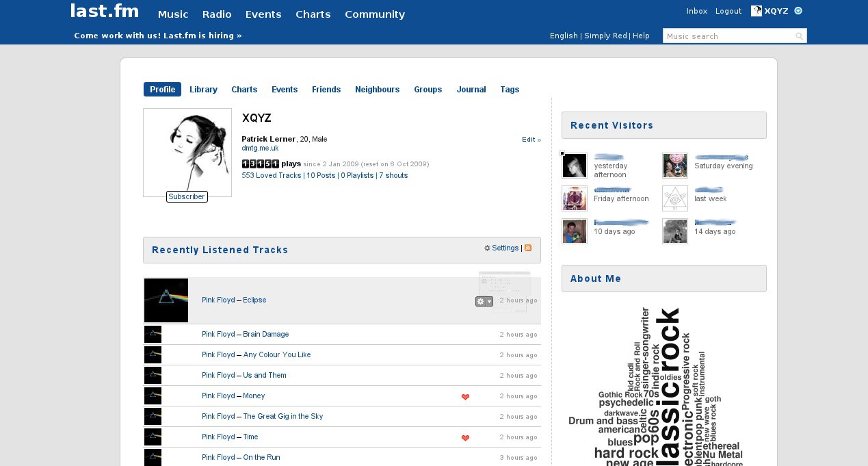Click the Simply Red link
This screenshot has width=868, height=466.
coord(605,36)
